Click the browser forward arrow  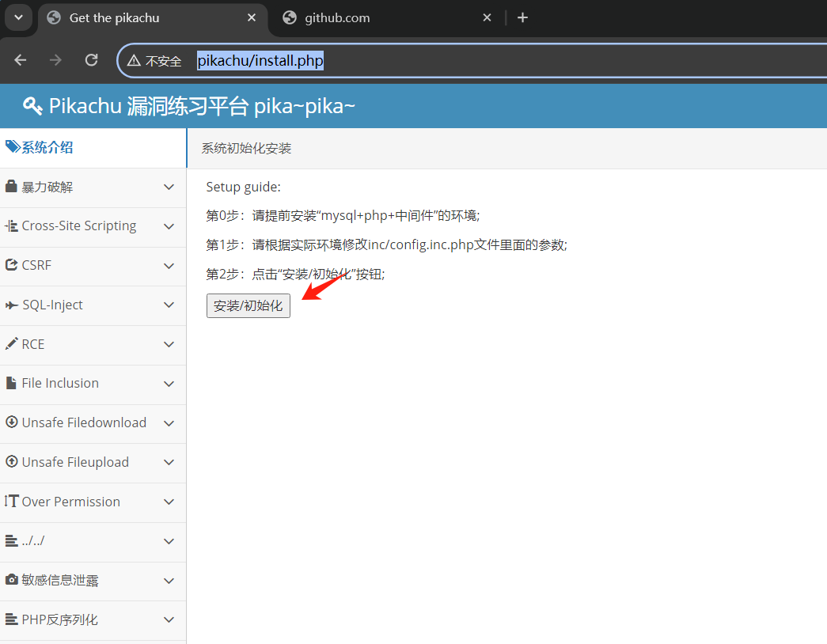[55, 60]
